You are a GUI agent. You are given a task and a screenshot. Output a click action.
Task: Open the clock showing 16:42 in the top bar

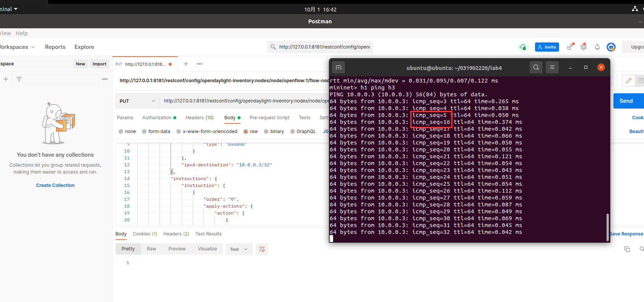pos(320,9)
